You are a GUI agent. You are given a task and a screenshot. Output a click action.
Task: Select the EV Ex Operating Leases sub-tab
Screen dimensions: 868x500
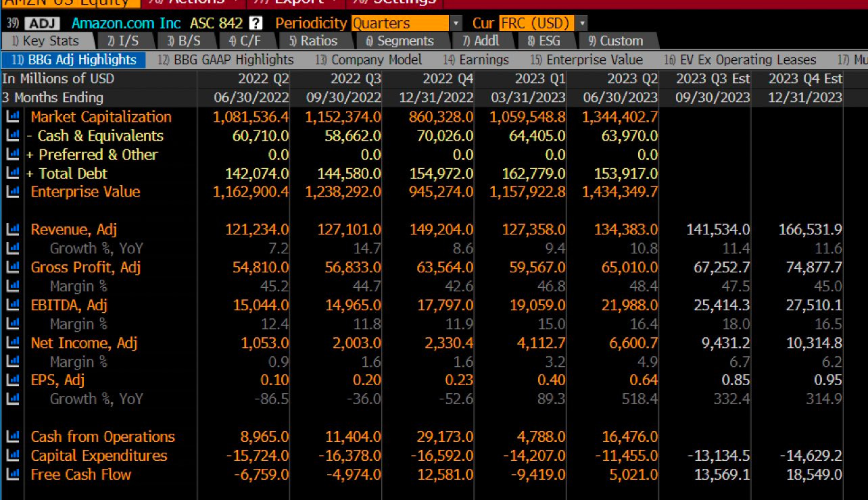pos(740,60)
